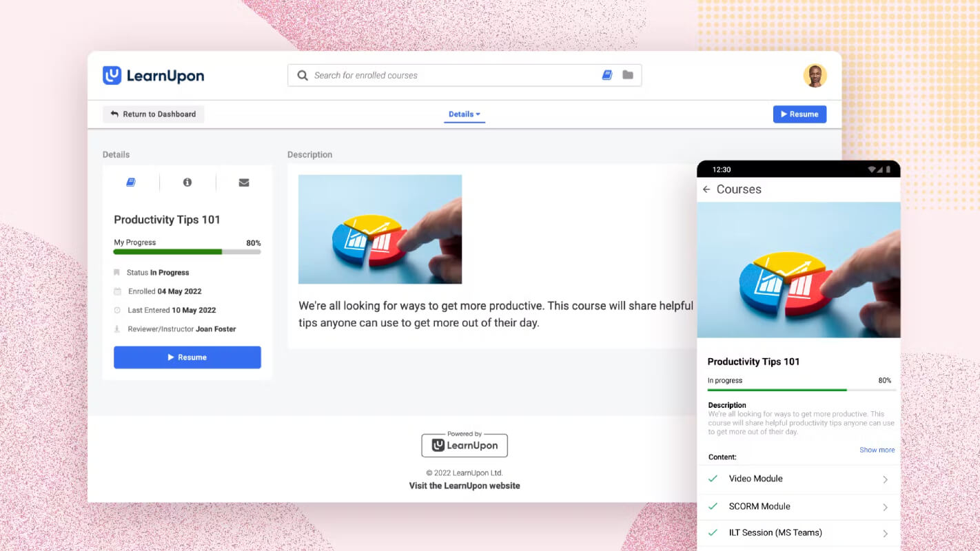
Task: Click the My Progress bar at 80%
Action: click(x=187, y=252)
